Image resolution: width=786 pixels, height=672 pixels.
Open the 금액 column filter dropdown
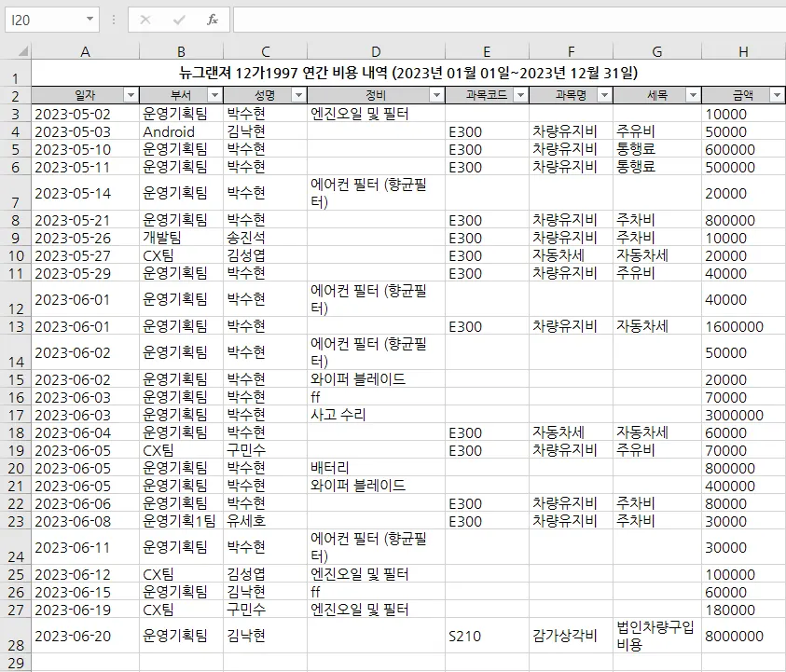[x=778, y=95]
